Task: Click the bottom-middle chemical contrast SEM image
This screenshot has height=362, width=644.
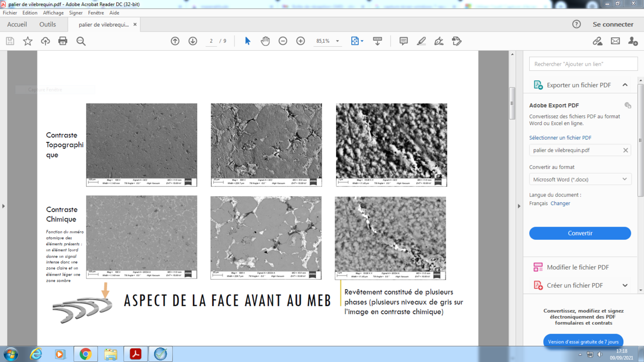Action: pyautogui.click(x=266, y=238)
